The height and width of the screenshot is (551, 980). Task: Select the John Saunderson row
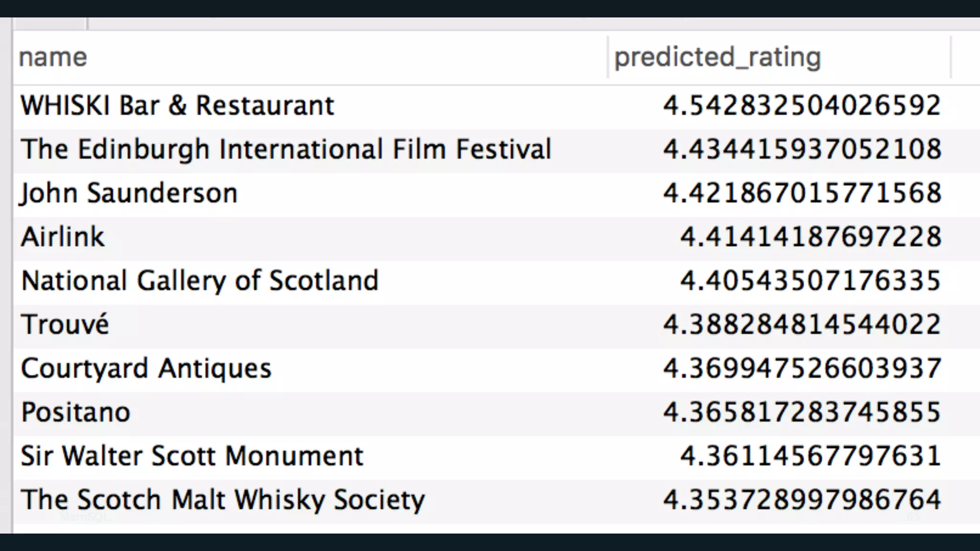point(129,193)
